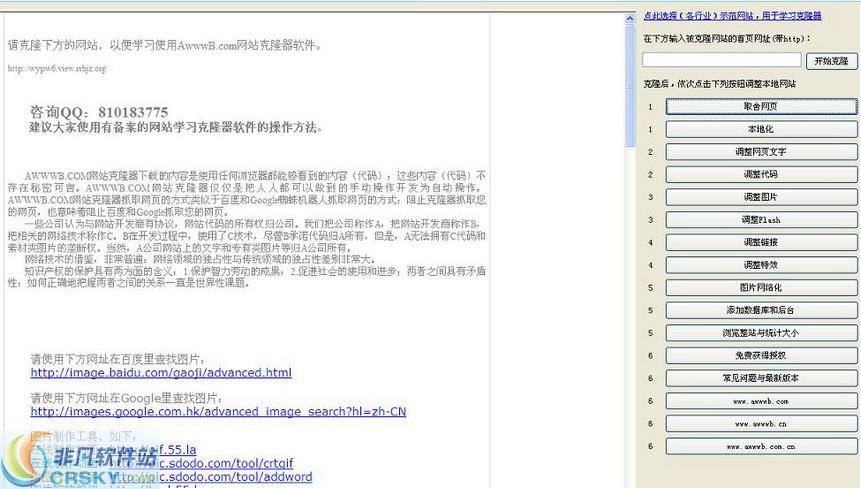Click the vertical scrollbar thumb in the browser pane

(629, 85)
